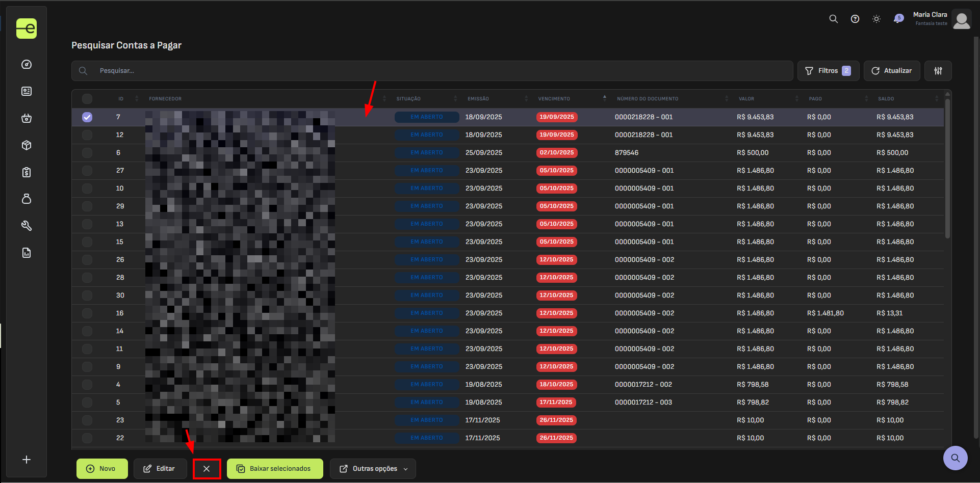Viewport: 980px width, 483px height.
Task: Check the checkbox for row ID 29
Action: tap(87, 206)
